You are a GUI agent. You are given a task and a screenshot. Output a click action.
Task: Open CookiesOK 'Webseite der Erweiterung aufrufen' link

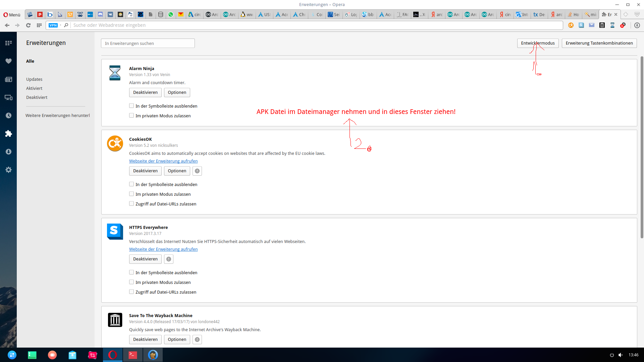point(163,161)
